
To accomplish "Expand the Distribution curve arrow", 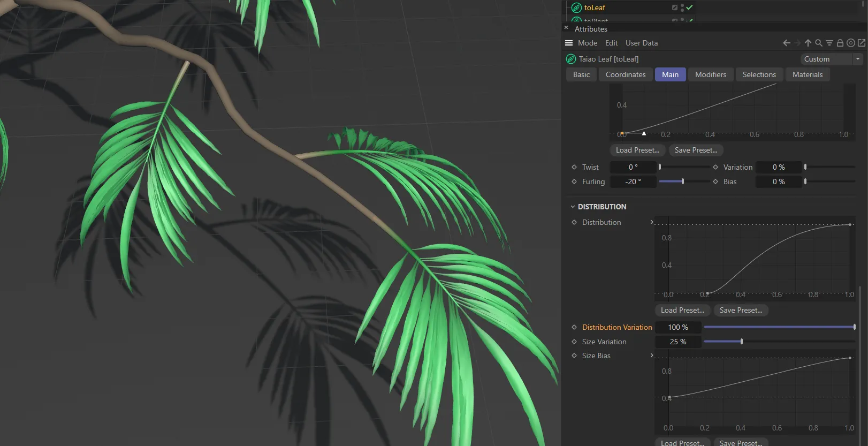I will point(651,222).
